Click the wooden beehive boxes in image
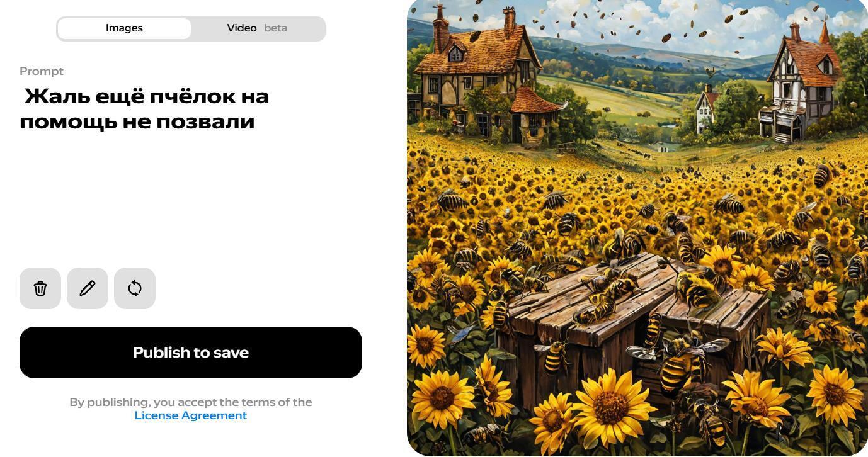This screenshot has height=457, width=868. (x=636, y=324)
